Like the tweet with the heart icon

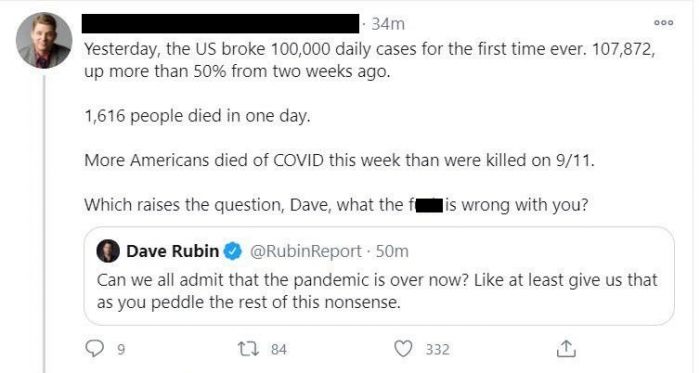tap(403, 349)
